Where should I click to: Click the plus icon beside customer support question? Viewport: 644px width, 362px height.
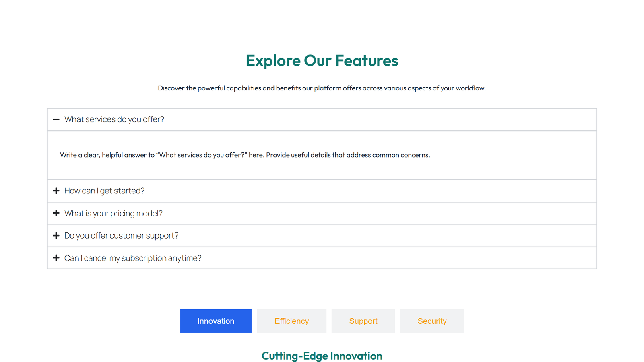(56, 235)
